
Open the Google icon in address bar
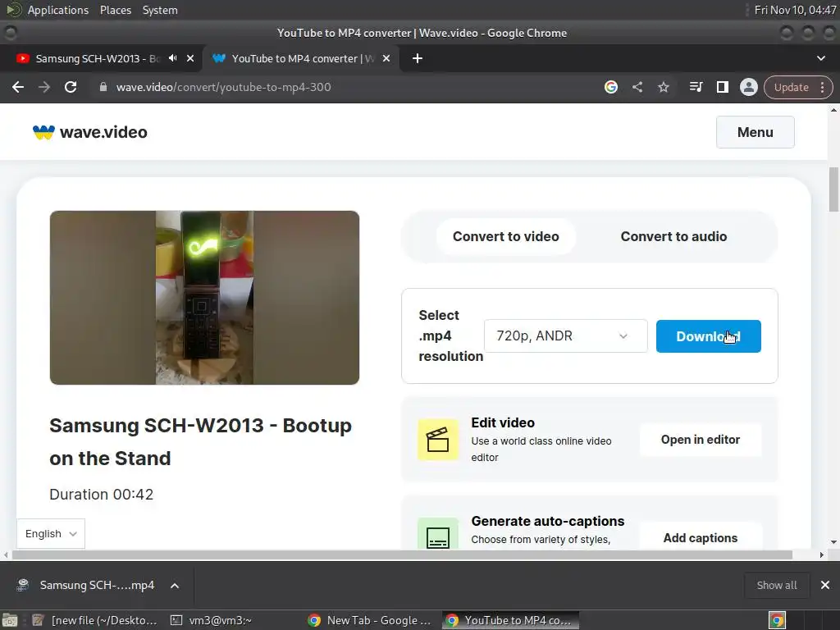pyautogui.click(x=610, y=87)
